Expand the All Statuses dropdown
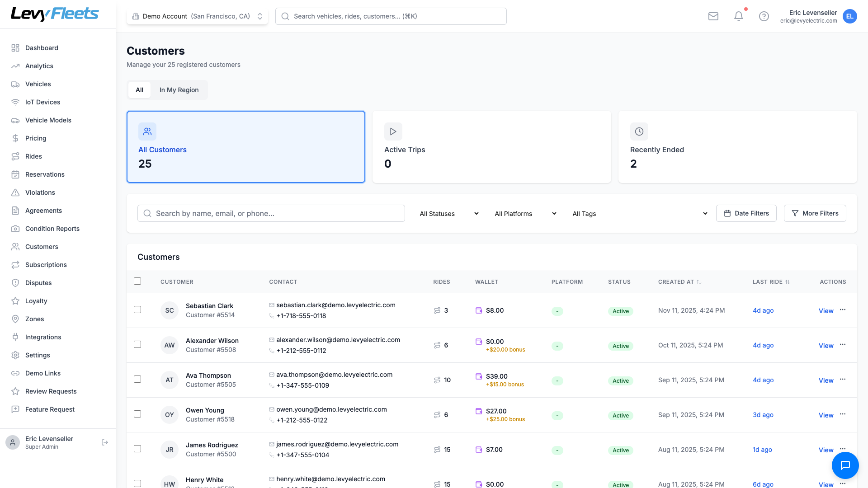 [x=449, y=214]
